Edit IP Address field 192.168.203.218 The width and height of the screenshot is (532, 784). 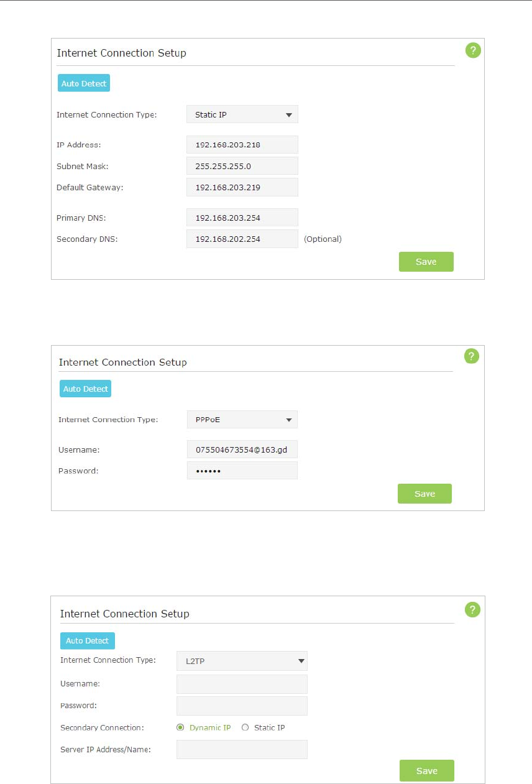[x=242, y=145]
